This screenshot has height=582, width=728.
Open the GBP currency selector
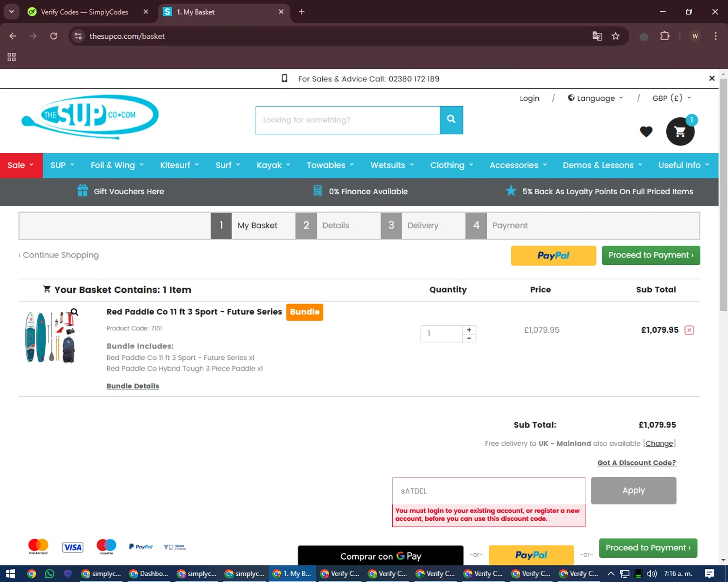click(x=672, y=98)
